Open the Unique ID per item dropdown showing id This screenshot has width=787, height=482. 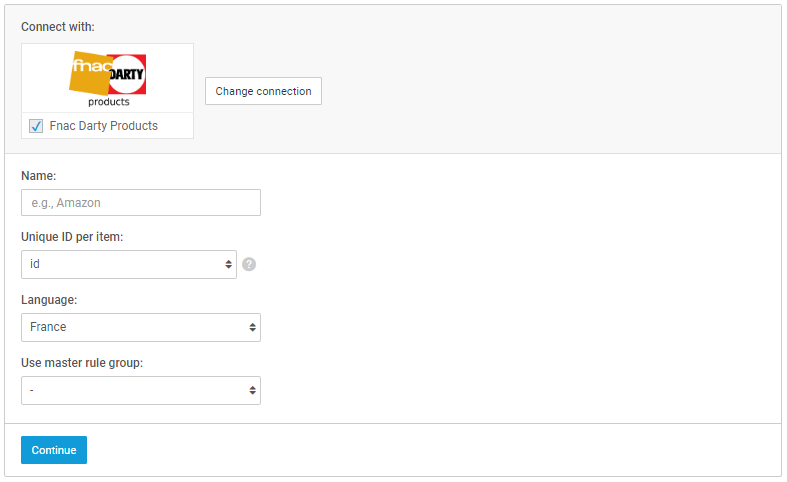tap(128, 265)
